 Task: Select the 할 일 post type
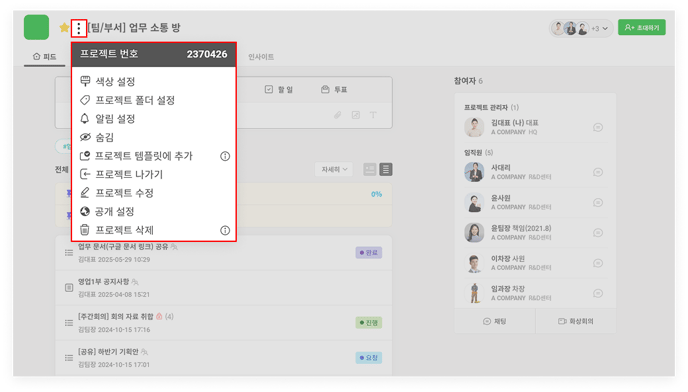click(x=279, y=90)
